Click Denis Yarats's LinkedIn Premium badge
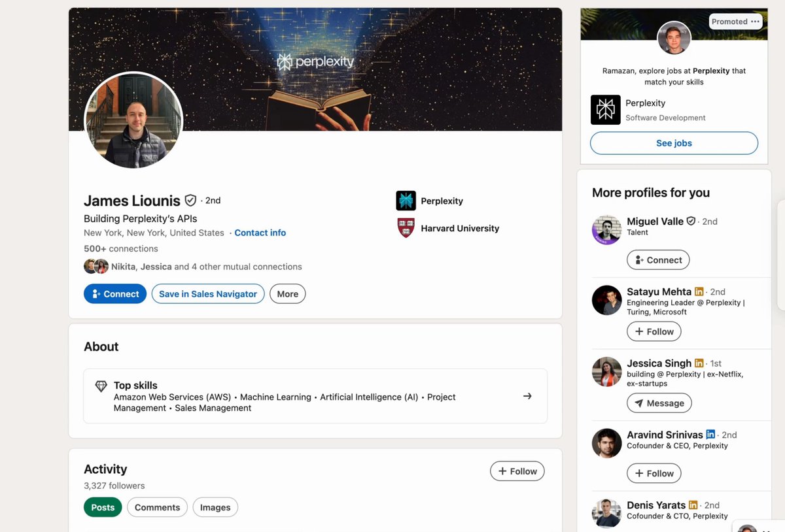The width and height of the screenshot is (785, 532). (x=693, y=505)
